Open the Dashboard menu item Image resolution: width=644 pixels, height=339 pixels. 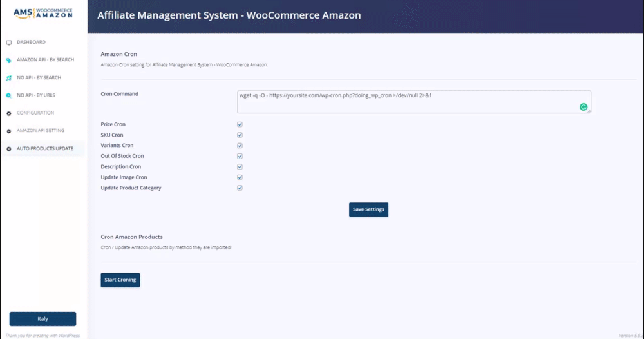click(x=31, y=42)
